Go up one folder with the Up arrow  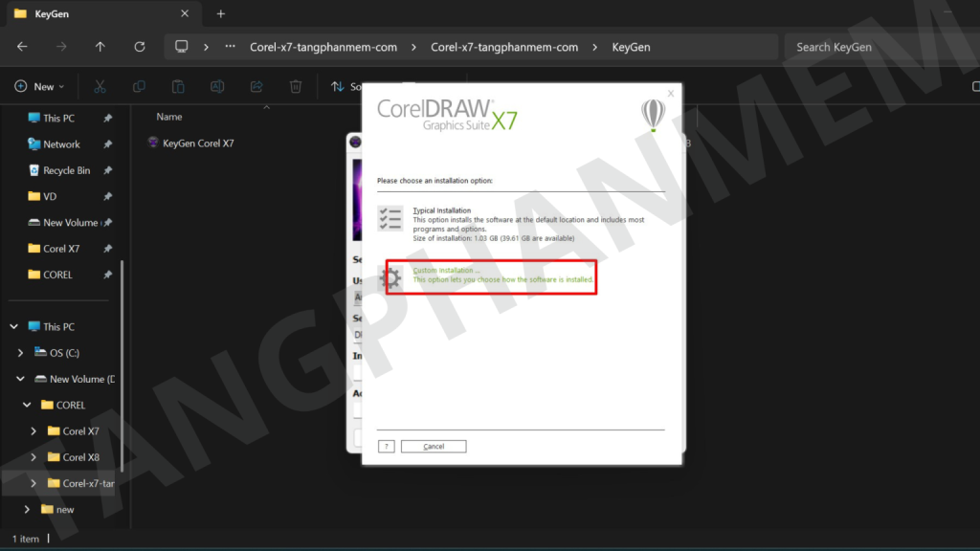click(100, 47)
